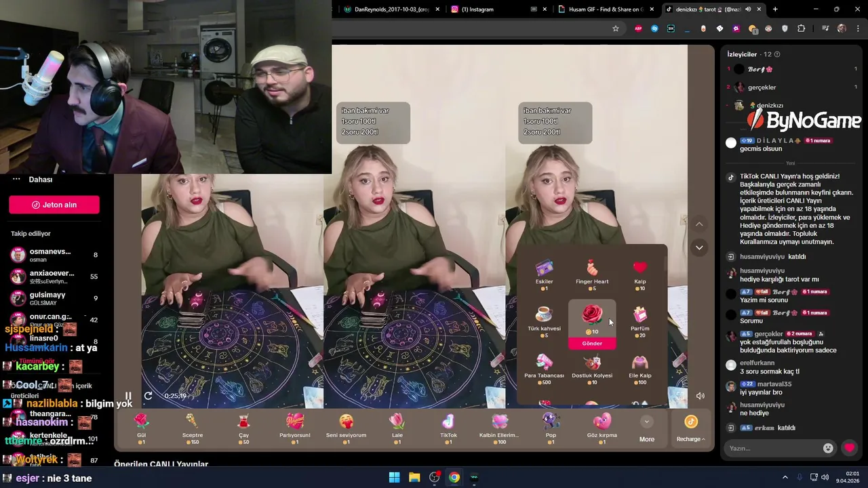The width and height of the screenshot is (868, 488).
Task: Send the Gül rose gift
Action: tap(142, 428)
